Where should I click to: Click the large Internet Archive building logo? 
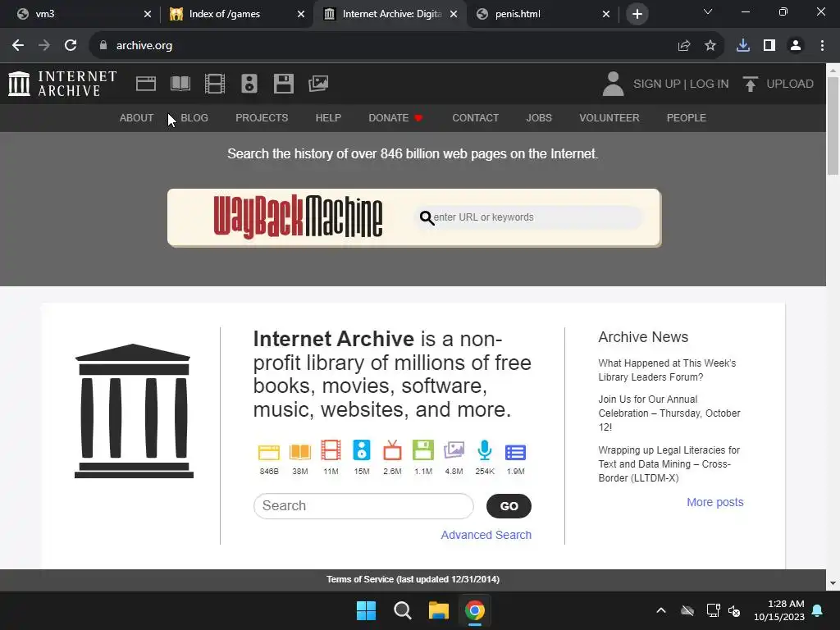coord(134,411)
